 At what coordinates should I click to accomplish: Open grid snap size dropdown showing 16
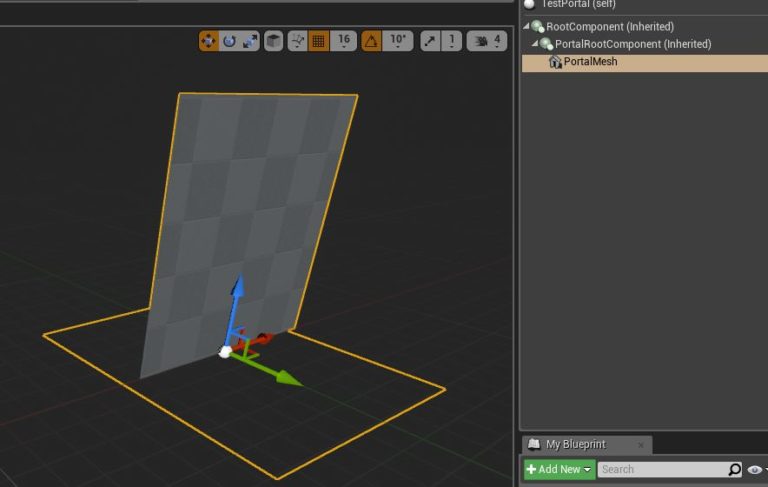[344, 41]
